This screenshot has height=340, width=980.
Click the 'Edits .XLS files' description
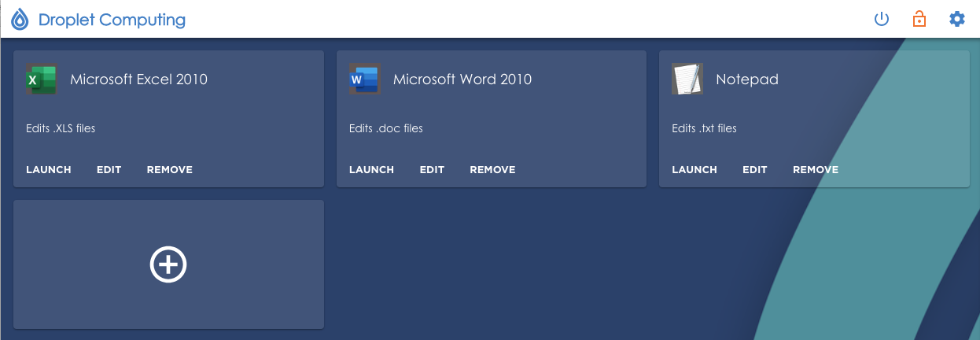[61, 128]
